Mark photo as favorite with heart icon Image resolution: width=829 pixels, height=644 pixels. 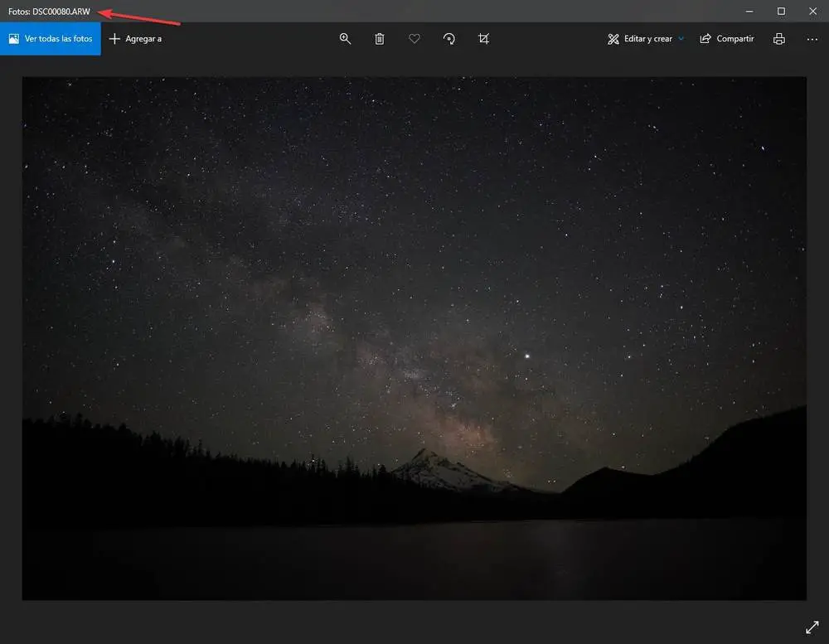click(x=414, y=39)
